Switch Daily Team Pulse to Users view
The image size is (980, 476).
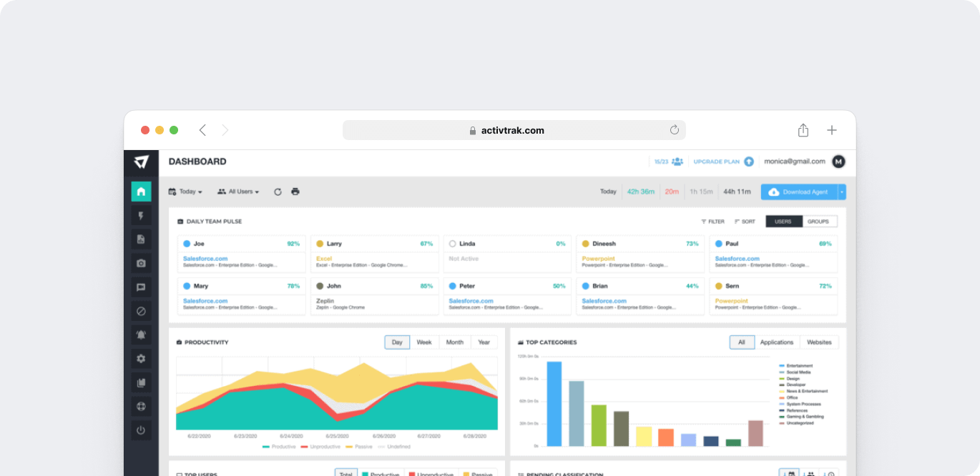click(783, 222)
